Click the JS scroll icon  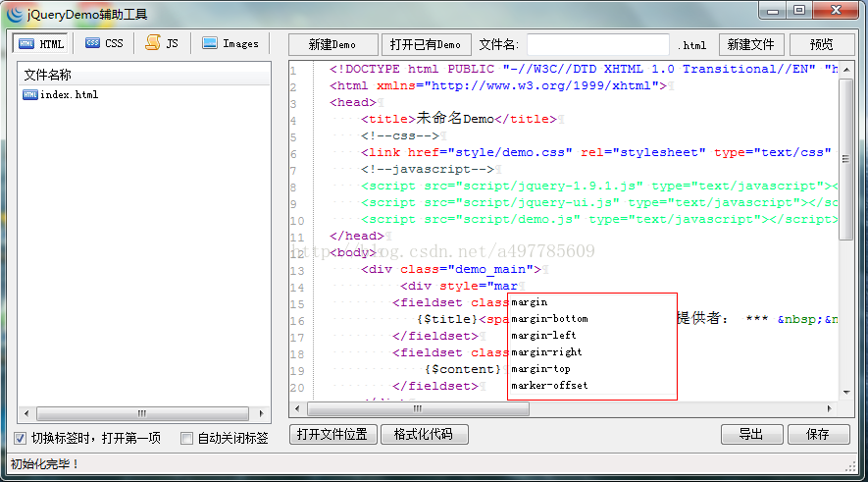click(153, 42)
